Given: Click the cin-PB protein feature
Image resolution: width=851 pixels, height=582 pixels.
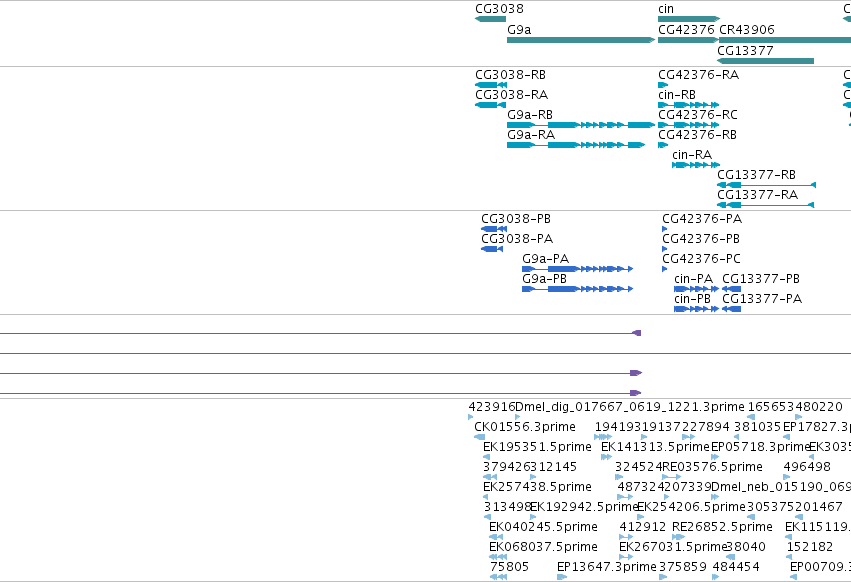Looking at the screenshot, I should click(696, 309).
